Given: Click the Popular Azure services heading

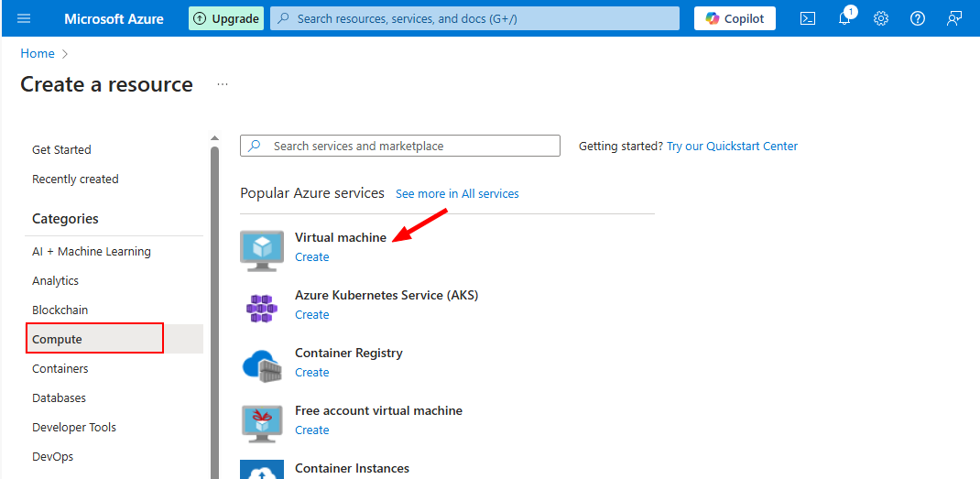Looking at the screenshot, I should pyautogui.click(x=312, y=193).
